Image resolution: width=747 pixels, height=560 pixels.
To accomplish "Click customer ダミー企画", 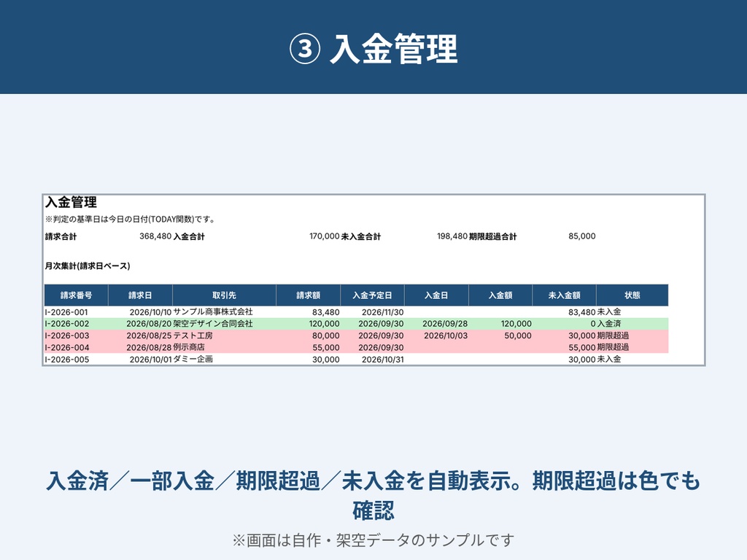I will (x=193, y=359).
